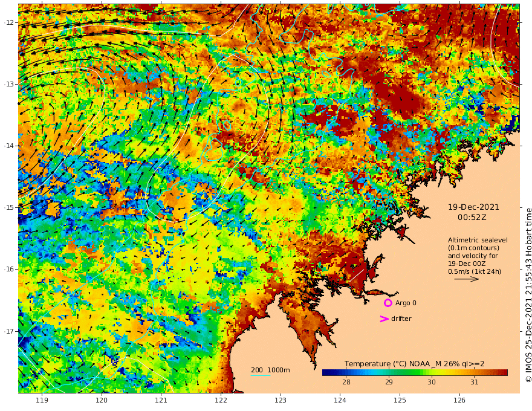532x411 pixels.
Task: Click the velocity scale reference arrow
Action: point(467,279)
